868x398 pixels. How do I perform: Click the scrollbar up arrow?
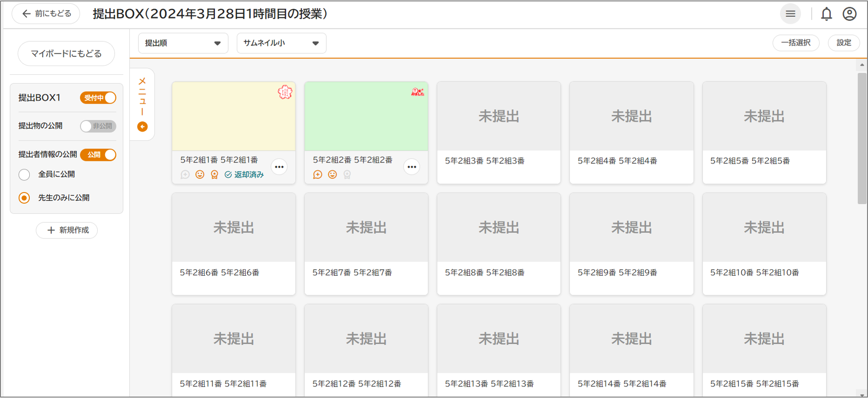(x=862, y=65)
